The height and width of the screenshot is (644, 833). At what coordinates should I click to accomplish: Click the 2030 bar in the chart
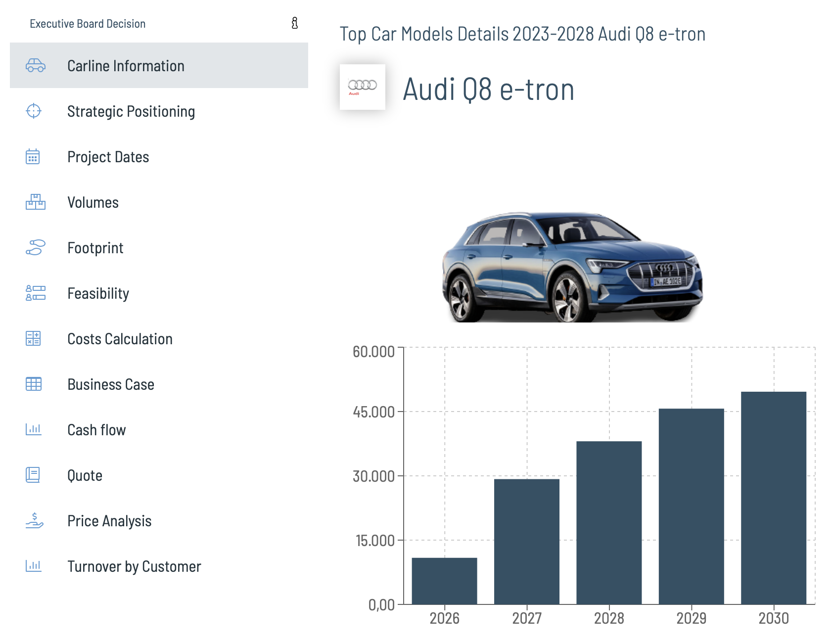pyautogui.click(x=774, y=498)
